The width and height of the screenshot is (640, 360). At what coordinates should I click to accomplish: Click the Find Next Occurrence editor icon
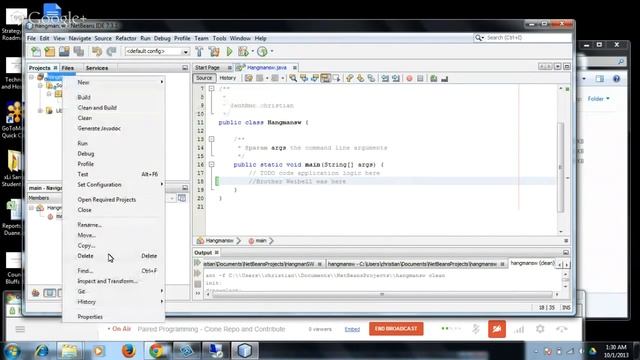314,78
